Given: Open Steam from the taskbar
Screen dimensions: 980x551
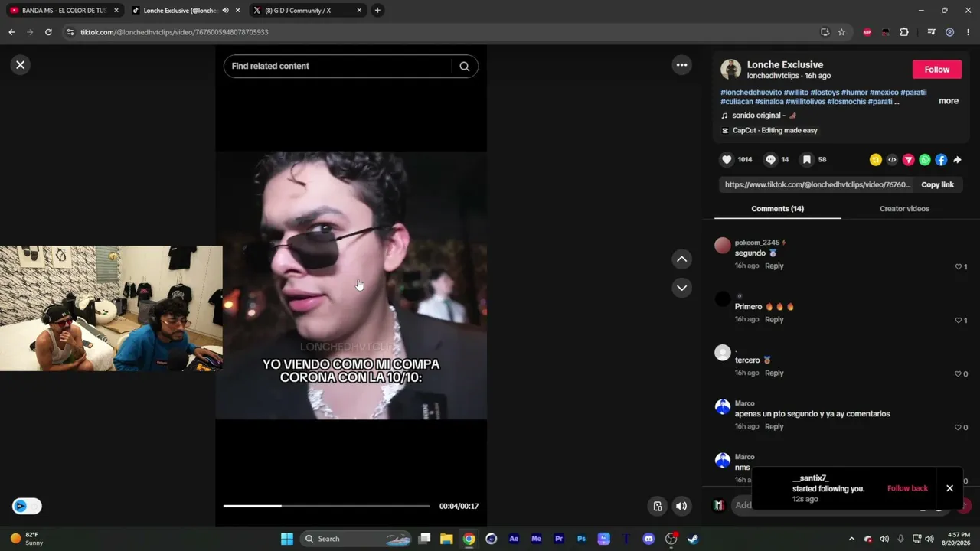Looking at the screenshot, I should 693,539.
